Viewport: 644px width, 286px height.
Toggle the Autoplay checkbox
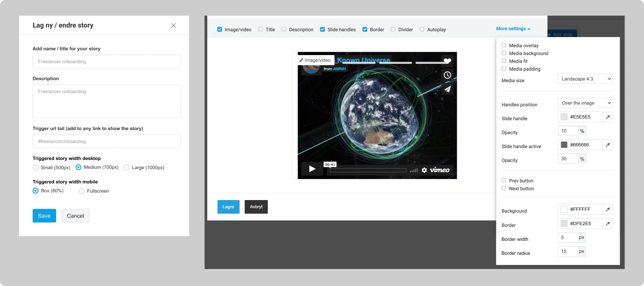click(422, 30)
